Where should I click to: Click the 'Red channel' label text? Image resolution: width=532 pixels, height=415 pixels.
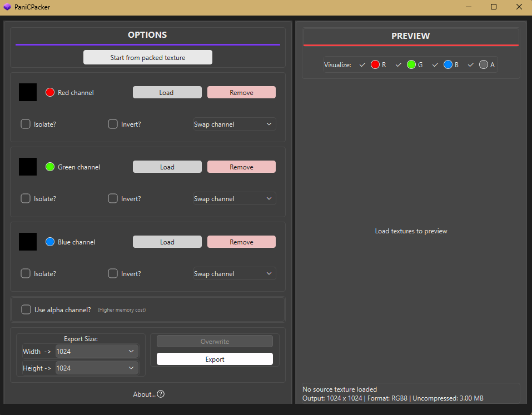[76, 93]
